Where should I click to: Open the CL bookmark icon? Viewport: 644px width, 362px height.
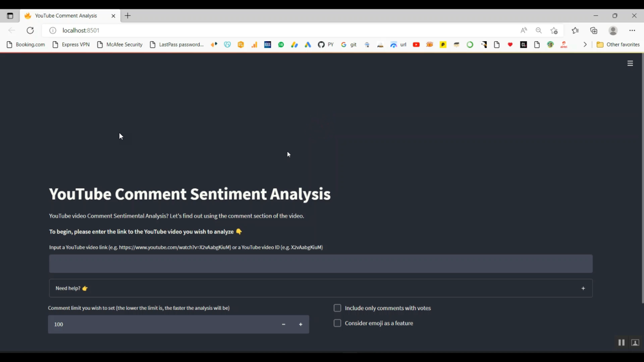tap(523, 45)
